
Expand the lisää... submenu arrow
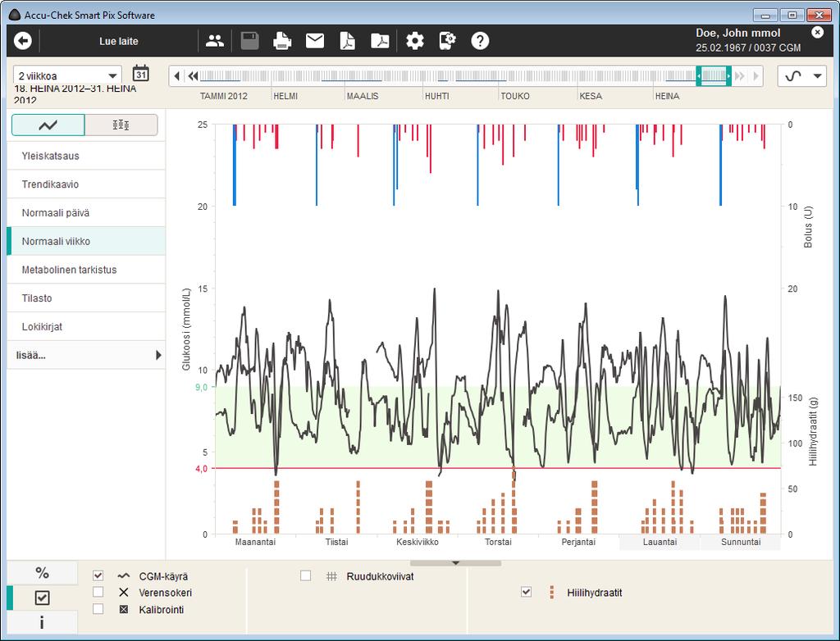pos(158,354)
